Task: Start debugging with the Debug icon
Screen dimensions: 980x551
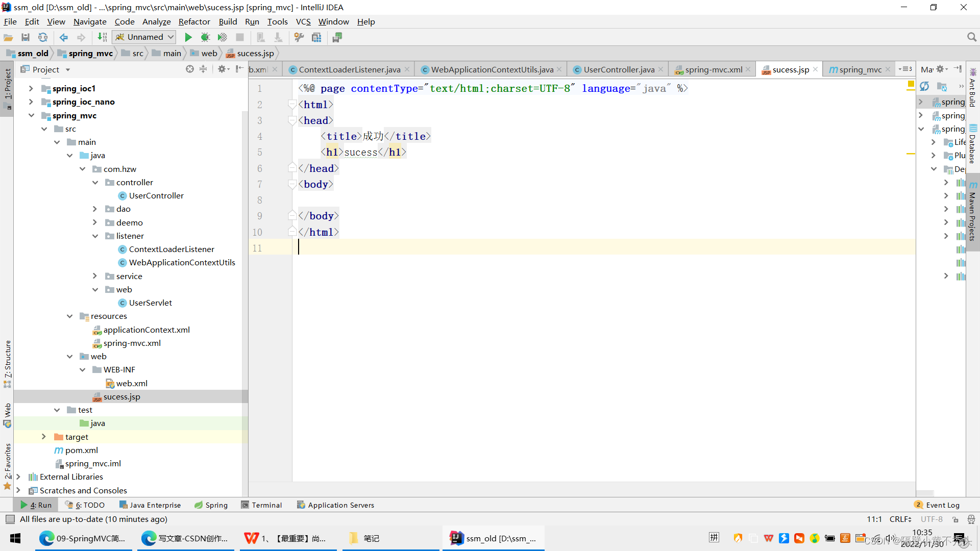Action: coord(206,37)
